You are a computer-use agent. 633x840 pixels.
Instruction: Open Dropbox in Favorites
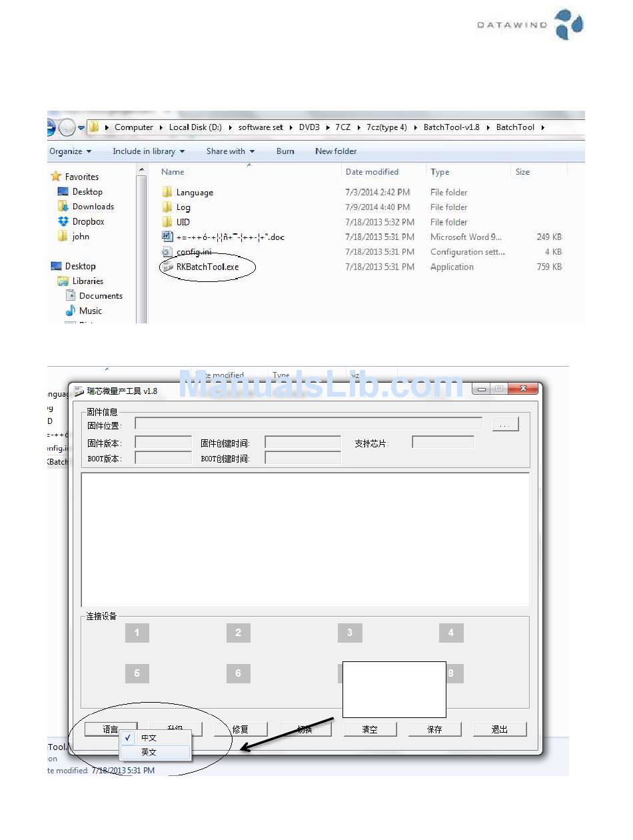[88, 222]
